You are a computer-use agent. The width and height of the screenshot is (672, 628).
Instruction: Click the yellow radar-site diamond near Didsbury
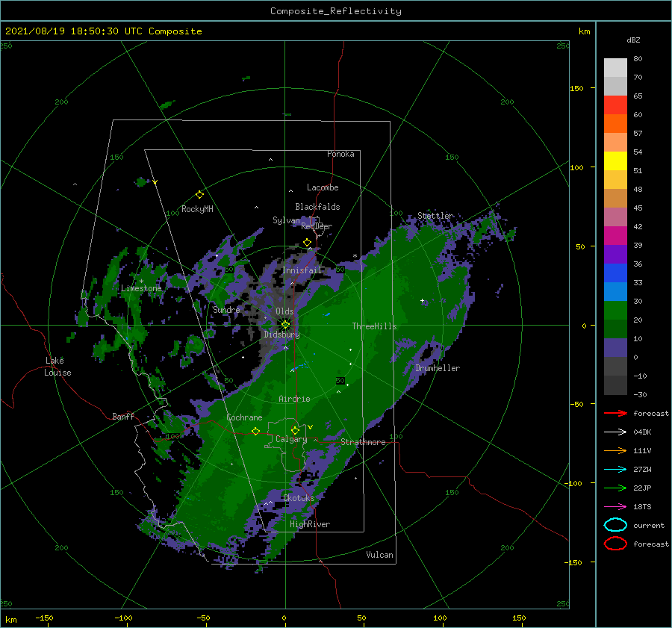tap(285, 325)
